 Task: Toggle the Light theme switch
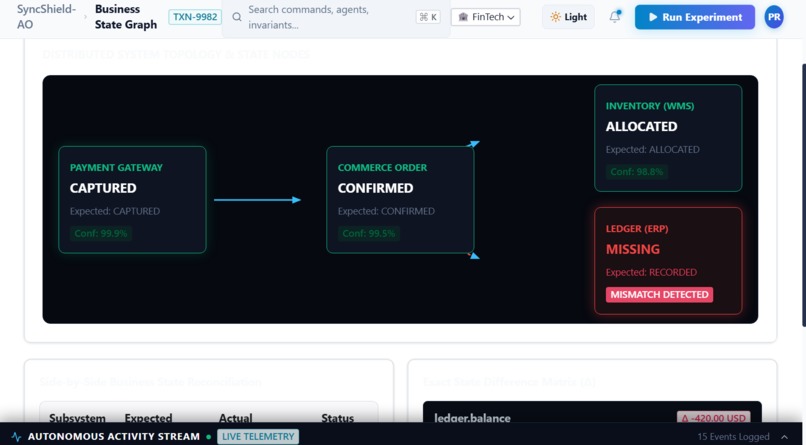pyautogui.click(x=569, y=17)
